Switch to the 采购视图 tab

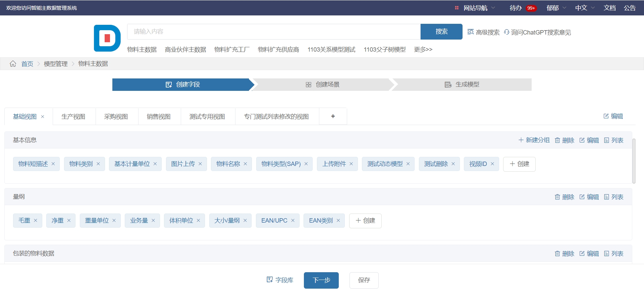[x=116, y=117]
